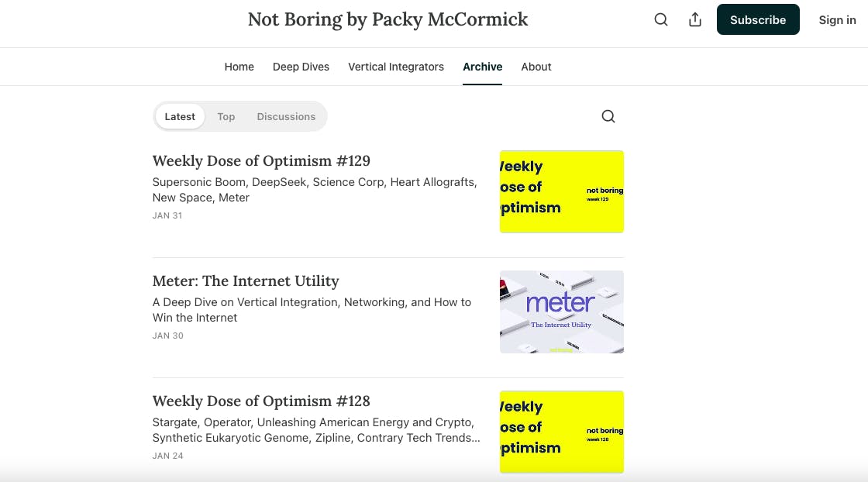Show the Discussions filter

[286, 116]
